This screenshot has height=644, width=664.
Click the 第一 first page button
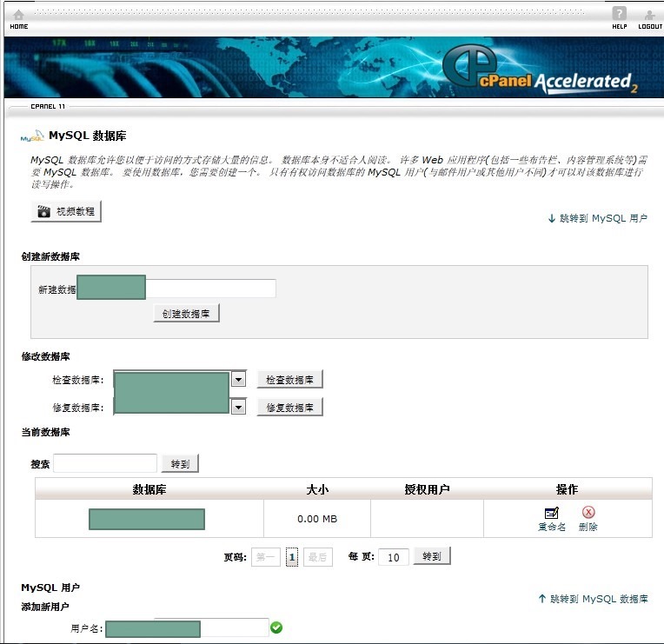266,557
